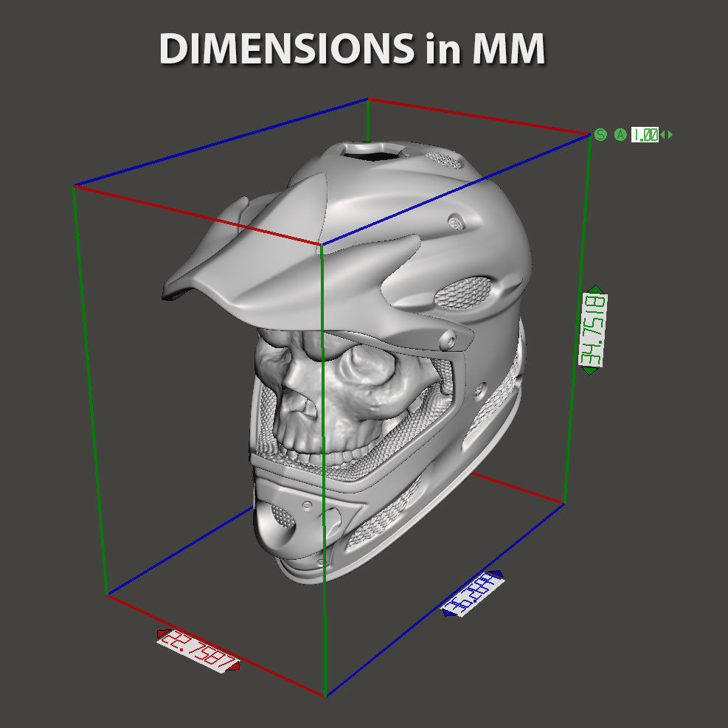Select the blue depth dimension value
Screen dimensions: 728x728
point(473,593)
